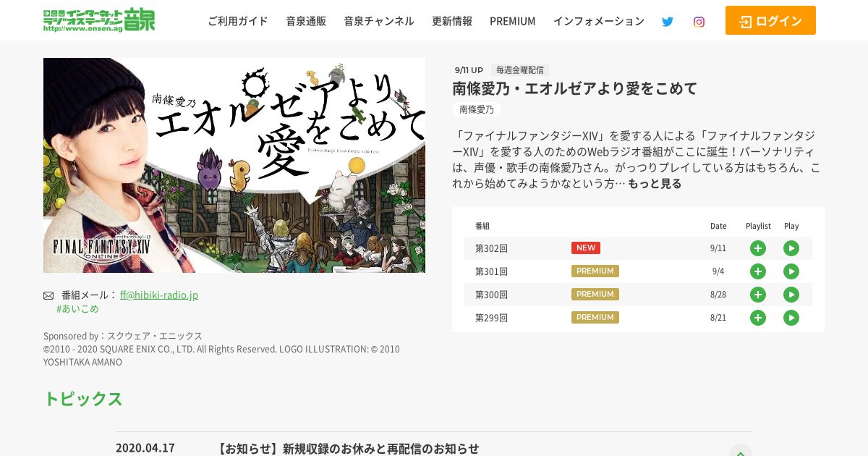Open 音泉チャンネル menu item
Screen dimensions: 868x456
pyautogui.click(x=379, y=21)
